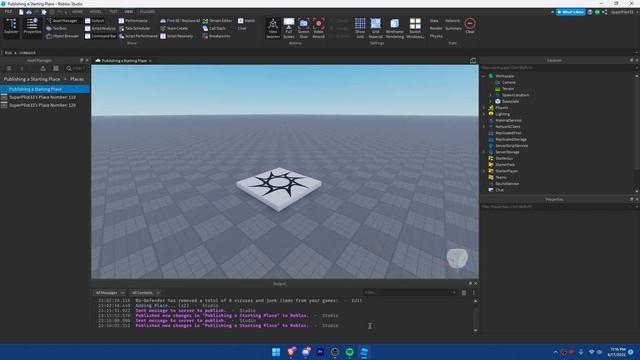Expand the SpawnLocation node

tap(491, 95)
